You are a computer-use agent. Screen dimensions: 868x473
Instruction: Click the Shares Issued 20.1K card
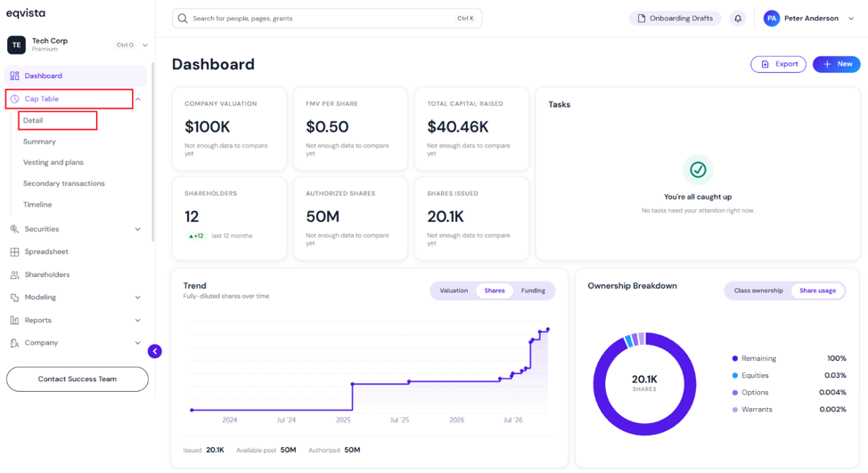click(x=471, y=218)
